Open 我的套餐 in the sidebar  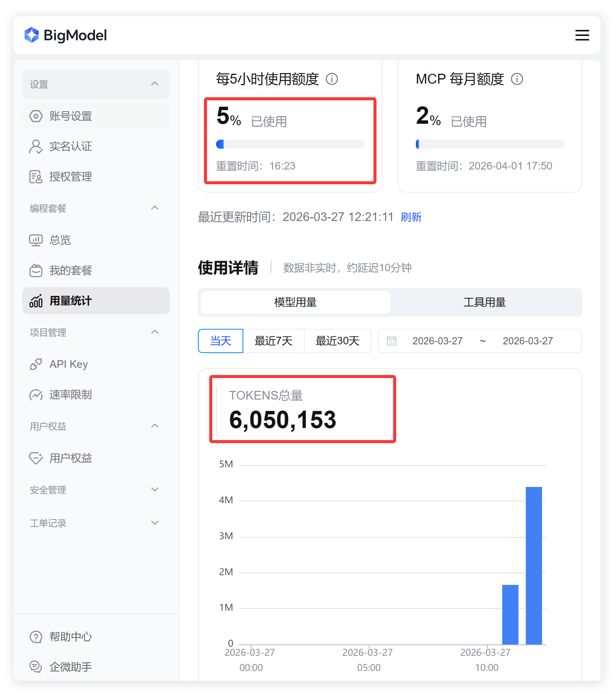(70, 271)
